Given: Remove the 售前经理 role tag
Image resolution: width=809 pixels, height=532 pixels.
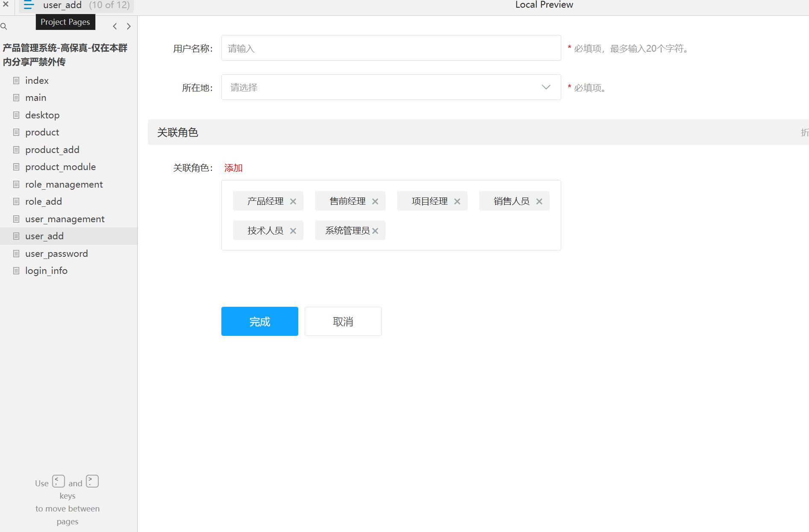Looking at the screenshot, I should point(375,201).
